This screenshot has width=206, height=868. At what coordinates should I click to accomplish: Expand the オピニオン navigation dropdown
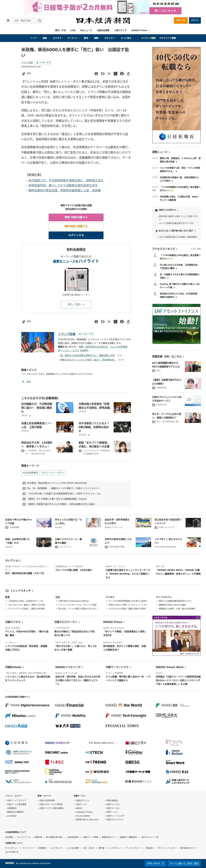(x=111, y=38)
